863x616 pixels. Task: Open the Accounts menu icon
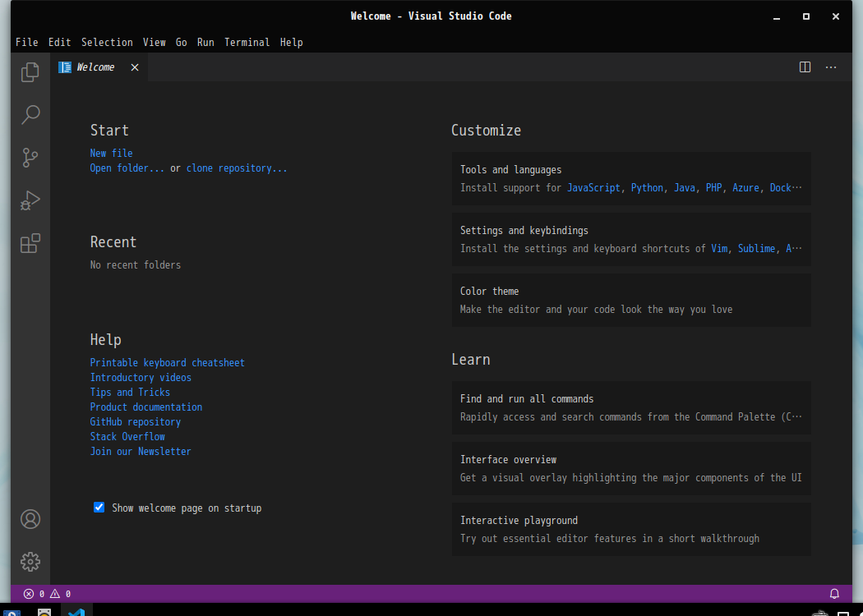tap(30, 519)
